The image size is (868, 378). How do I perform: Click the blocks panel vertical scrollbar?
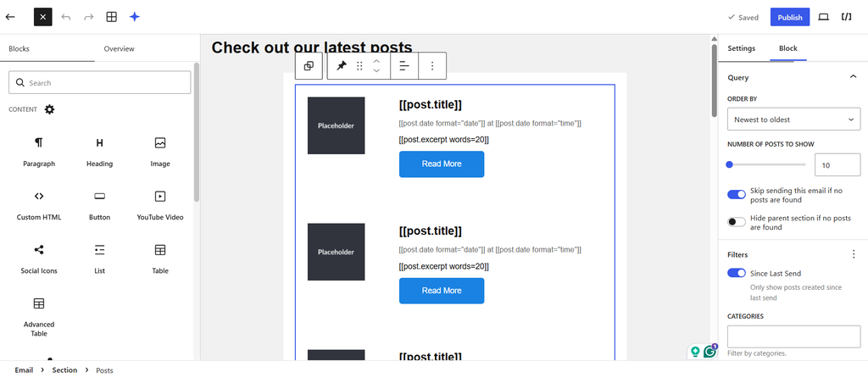click(x=196, y=132)
